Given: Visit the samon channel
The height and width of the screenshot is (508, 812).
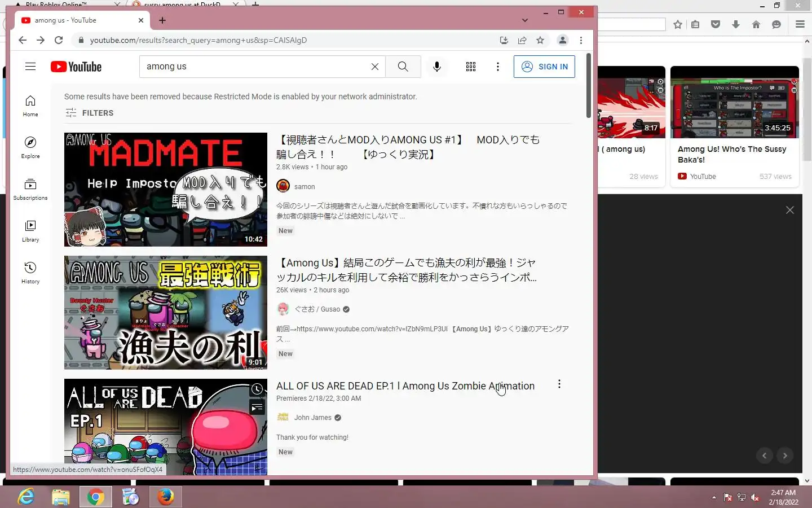Looking at the screenshot, I should (x=304, y=187).
